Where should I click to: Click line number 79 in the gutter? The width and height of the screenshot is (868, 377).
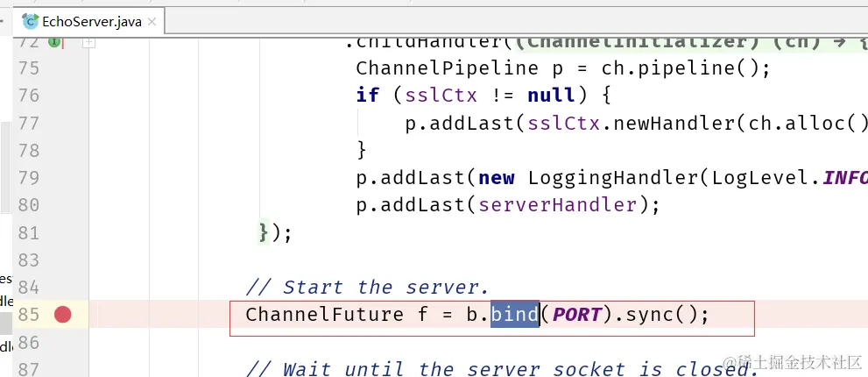[x=28, y=178]
